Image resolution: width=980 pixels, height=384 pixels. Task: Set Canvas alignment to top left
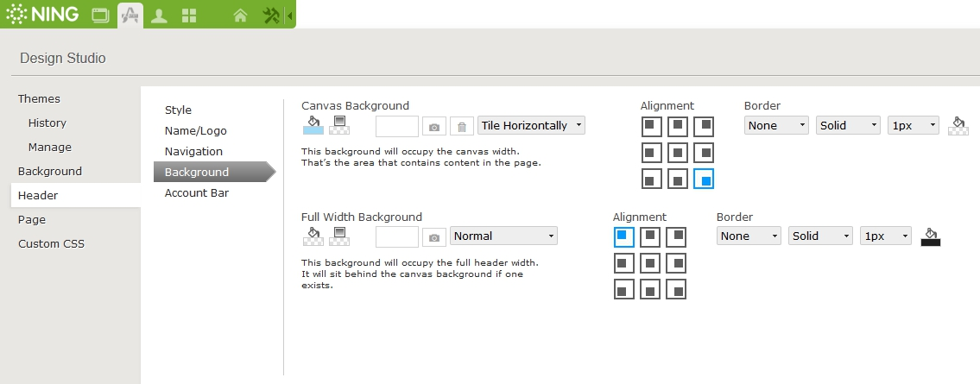[x=651, y=126]
